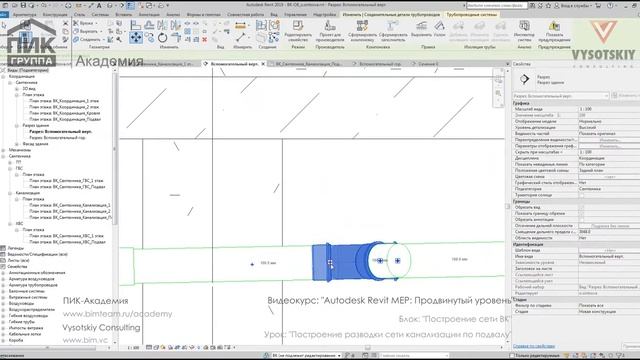640x360 pixels.
Task: Open the Аннотации ribbon tab
Action: coord(149,14)
